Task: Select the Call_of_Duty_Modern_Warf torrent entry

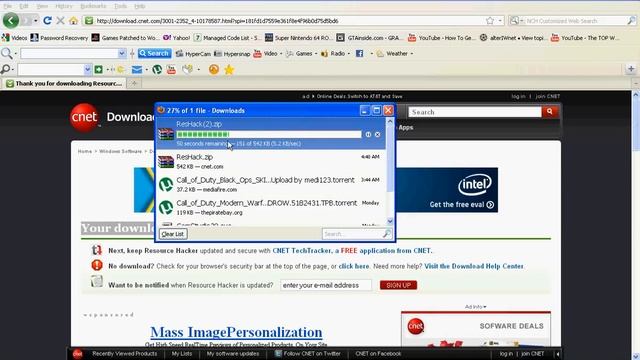Action: (x=271, y=207)
